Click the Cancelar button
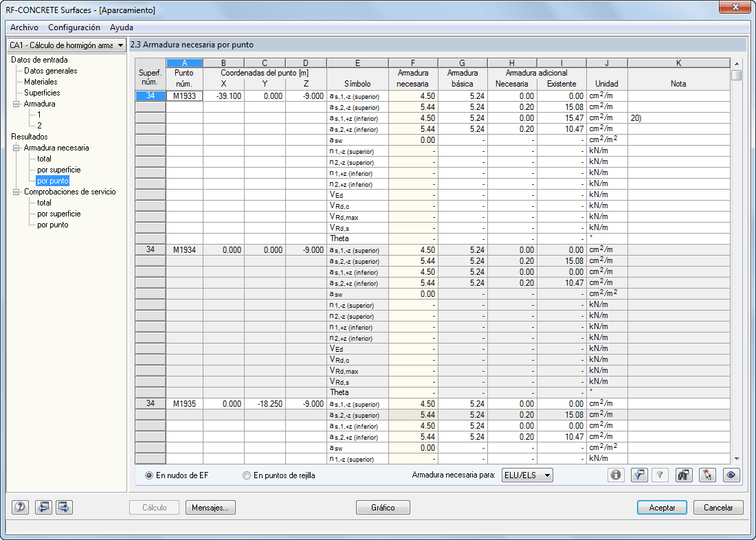The width and height of the screenshot is (756, 540). pos(718,507)
